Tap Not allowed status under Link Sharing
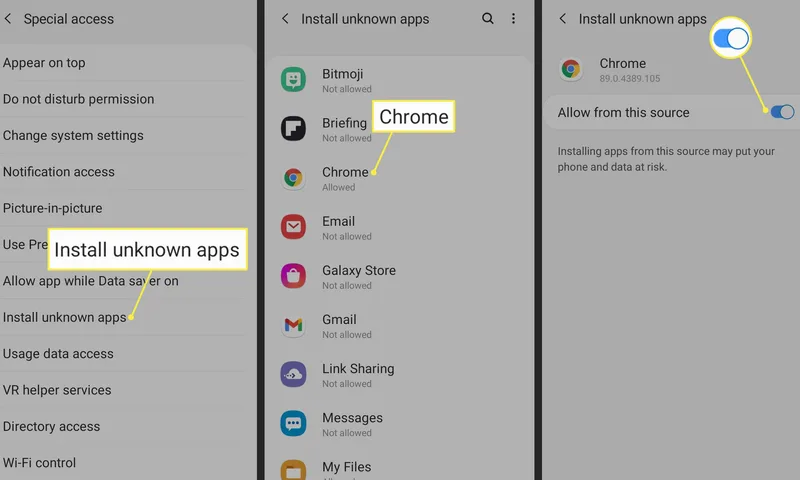800x480 pixels. (x=346, y=384)
